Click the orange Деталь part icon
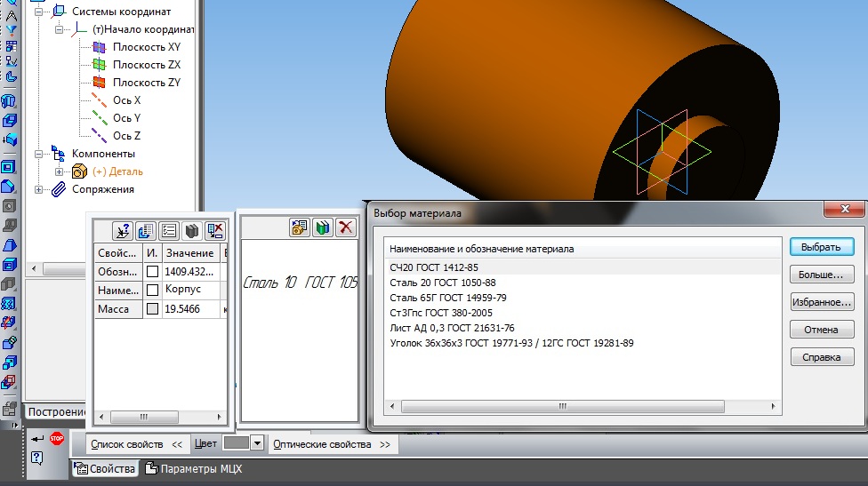The image size is (868, 486). [x=80, y=171]
